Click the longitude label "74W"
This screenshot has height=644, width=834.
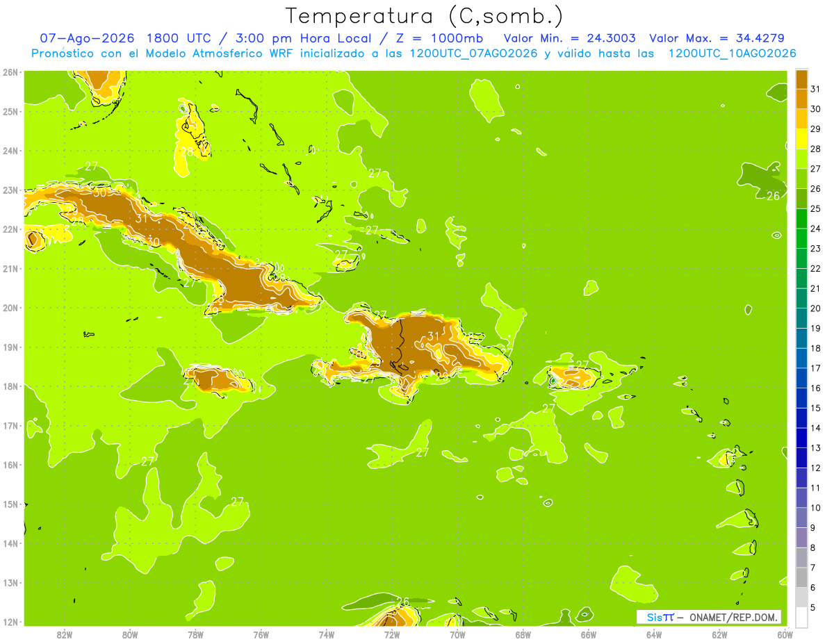coord(327,634)
